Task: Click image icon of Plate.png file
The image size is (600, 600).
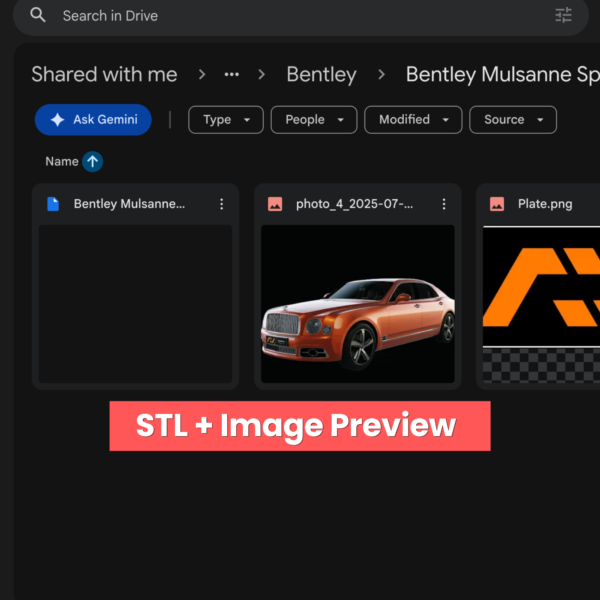Action: coord(497,204)
